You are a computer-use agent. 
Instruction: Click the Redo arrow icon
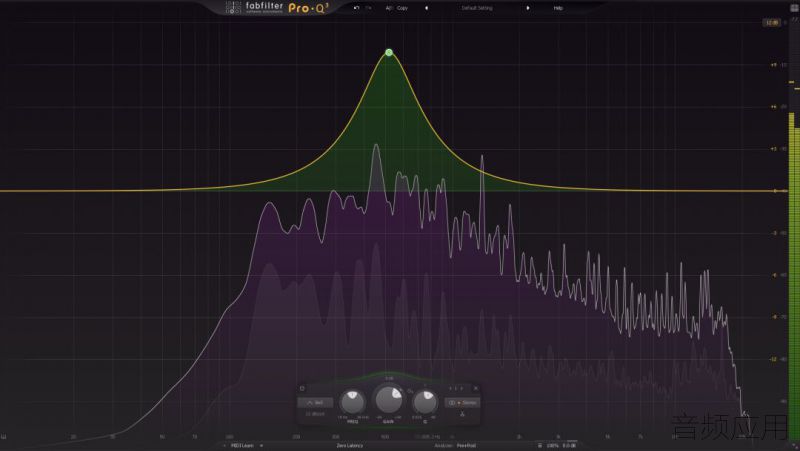tap(368, 8)
